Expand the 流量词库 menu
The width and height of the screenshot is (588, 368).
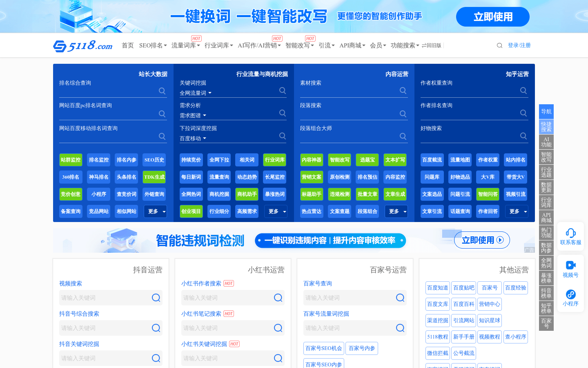[185, 45]
